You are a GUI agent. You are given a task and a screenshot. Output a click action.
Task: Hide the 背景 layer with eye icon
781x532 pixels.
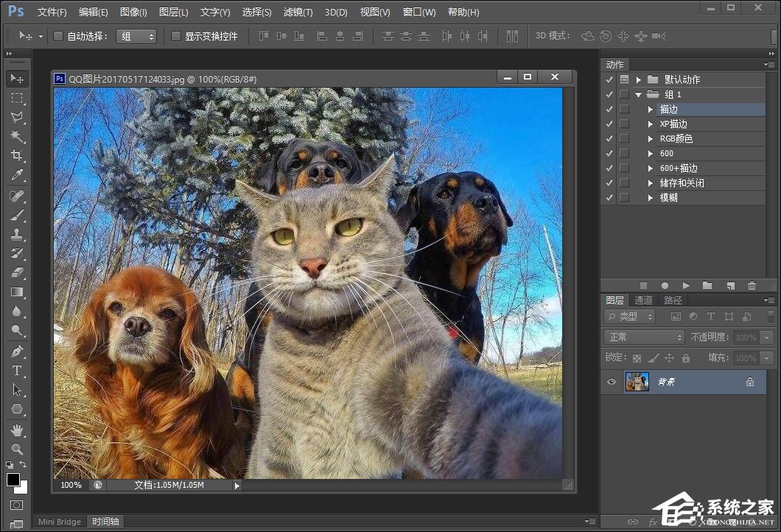pos(611,382)
